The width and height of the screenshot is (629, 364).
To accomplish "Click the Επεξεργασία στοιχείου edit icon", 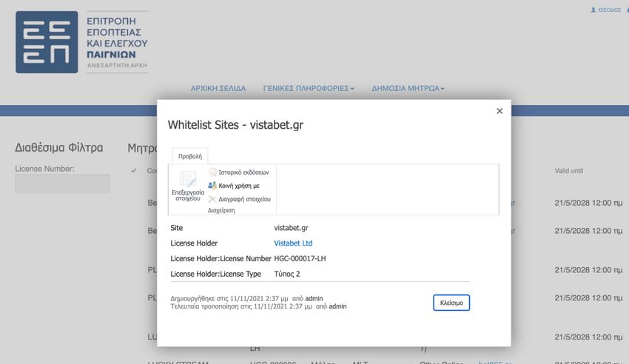I will [x=188, y=179].
